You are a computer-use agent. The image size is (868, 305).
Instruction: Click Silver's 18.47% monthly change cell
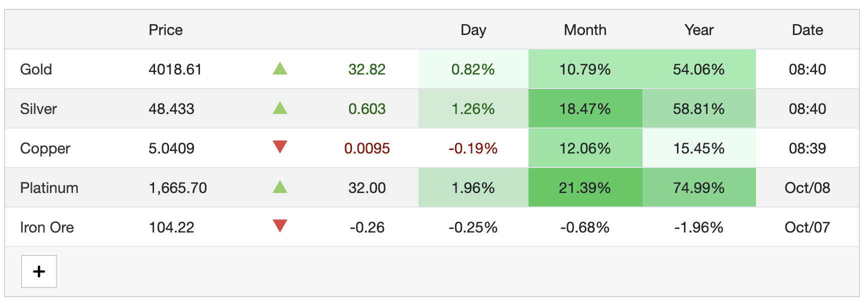point(584,109)
